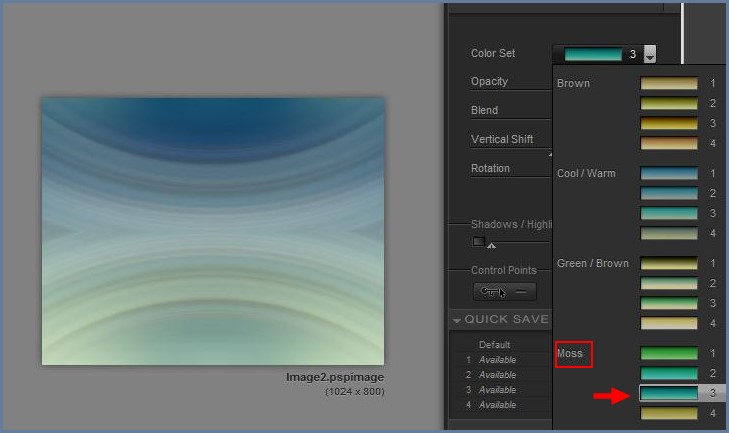Select Cool / Warm color set 4
The height and width of the screenshot is (433, 729).
point(669,234)
